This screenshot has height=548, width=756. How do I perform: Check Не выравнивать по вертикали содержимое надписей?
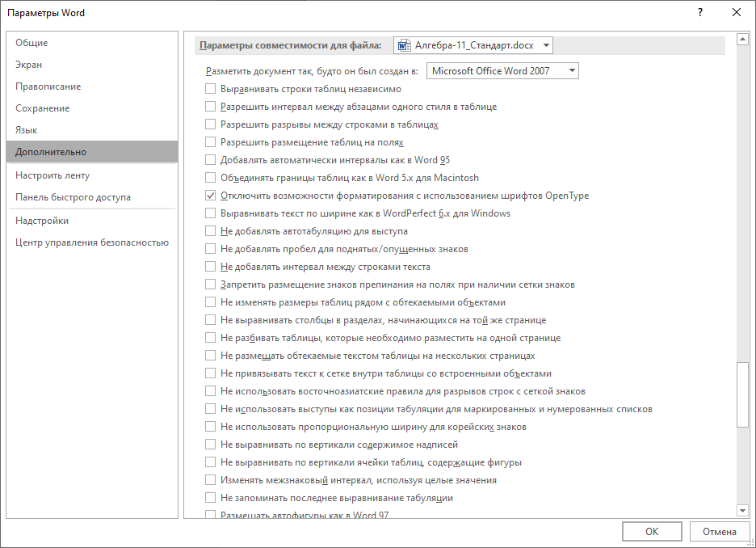(x=210, y=445)
